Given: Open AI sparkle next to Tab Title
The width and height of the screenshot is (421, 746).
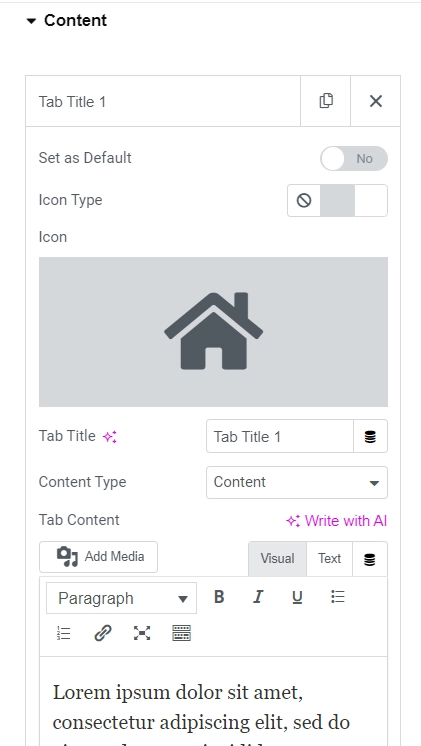Looking at the screenshot, I should (x=110, y=437).
